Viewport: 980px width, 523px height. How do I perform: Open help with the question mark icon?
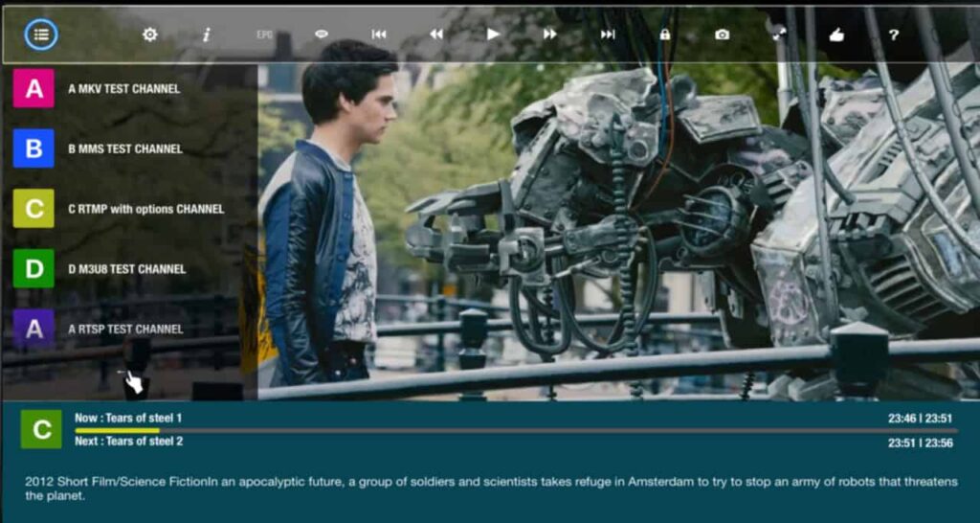coord(894,35)
